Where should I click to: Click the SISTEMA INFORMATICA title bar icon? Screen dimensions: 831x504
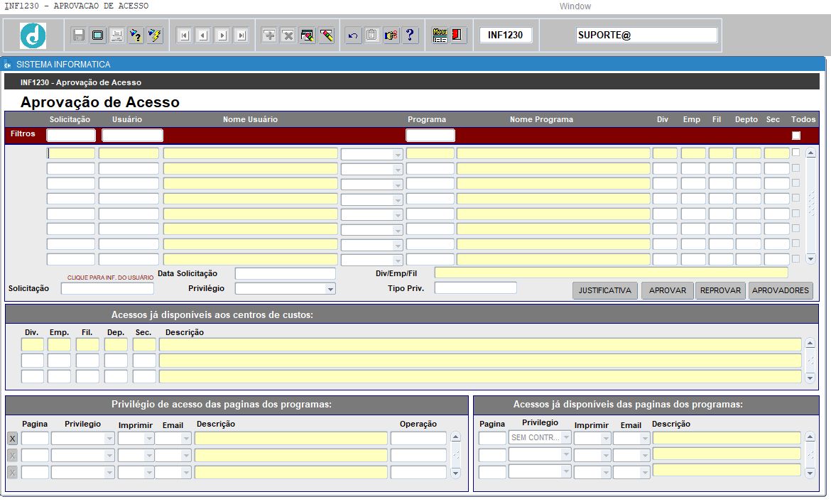(7, 65)
